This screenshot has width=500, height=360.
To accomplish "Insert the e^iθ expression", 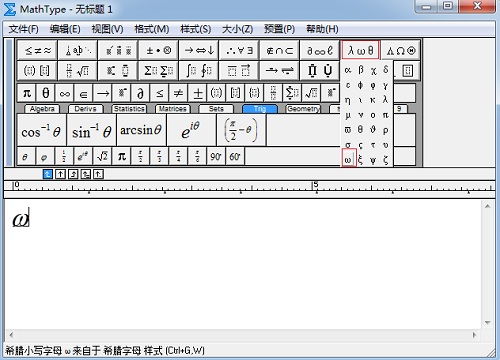I will 191,130.
